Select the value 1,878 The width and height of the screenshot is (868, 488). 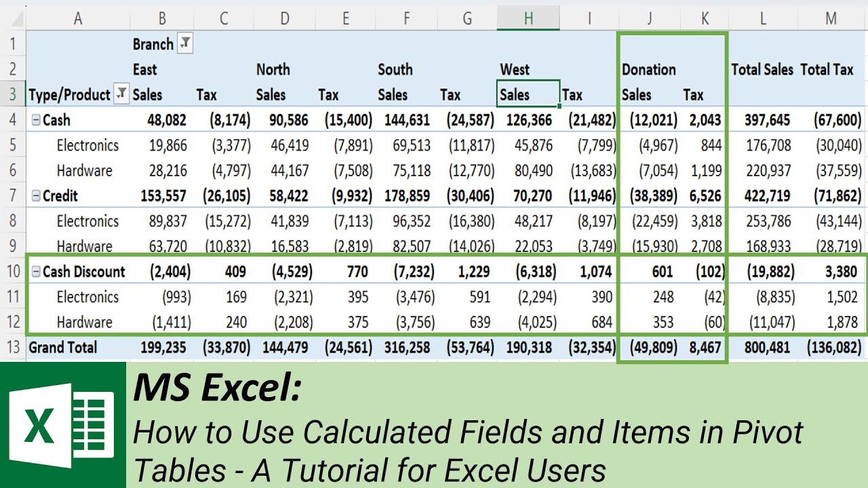843,323
